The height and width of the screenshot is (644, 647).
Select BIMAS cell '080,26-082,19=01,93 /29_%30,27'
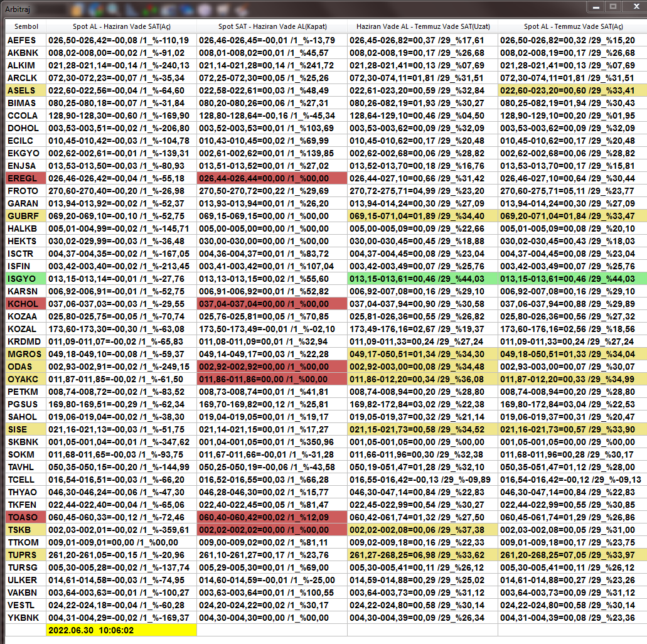[x=422, y=103]
